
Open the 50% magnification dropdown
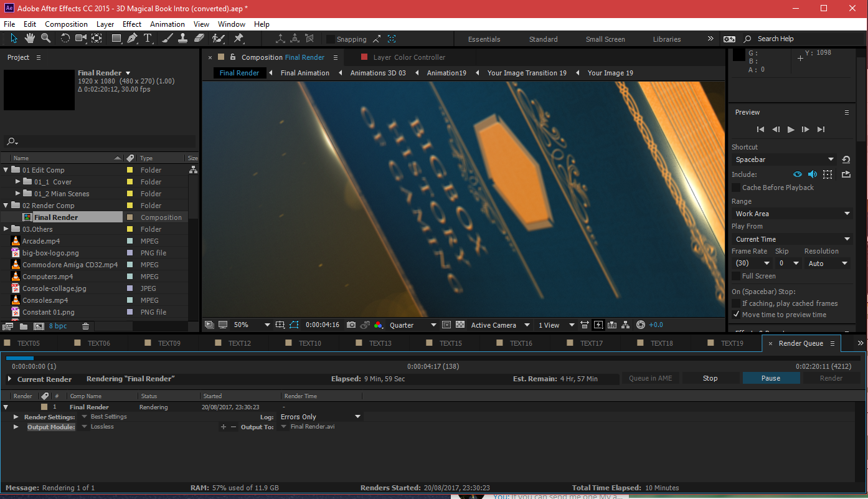point(252,325)
